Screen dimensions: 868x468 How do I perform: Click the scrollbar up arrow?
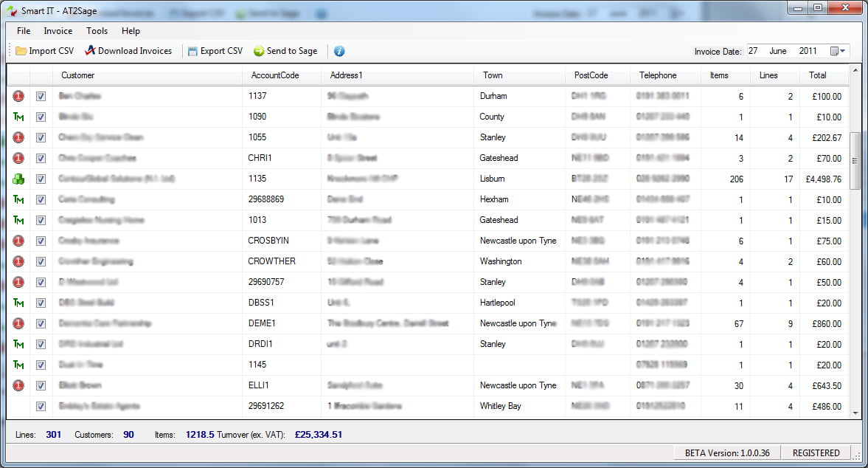coord(855,70)
